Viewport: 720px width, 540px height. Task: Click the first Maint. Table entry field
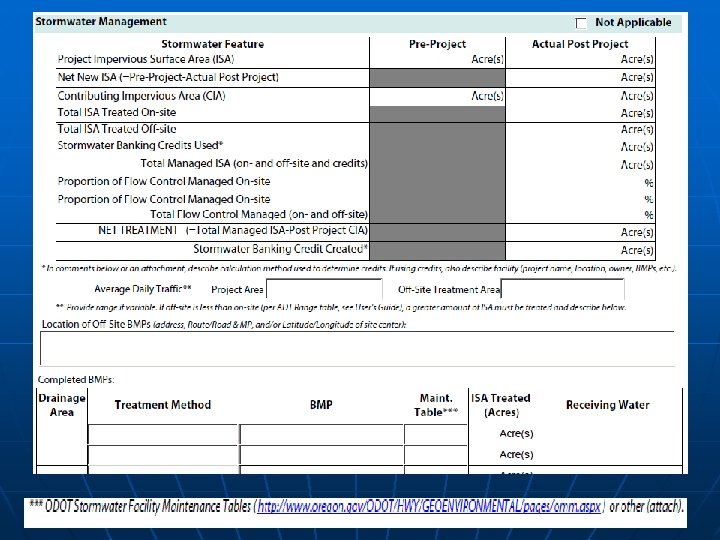(436, 434)
